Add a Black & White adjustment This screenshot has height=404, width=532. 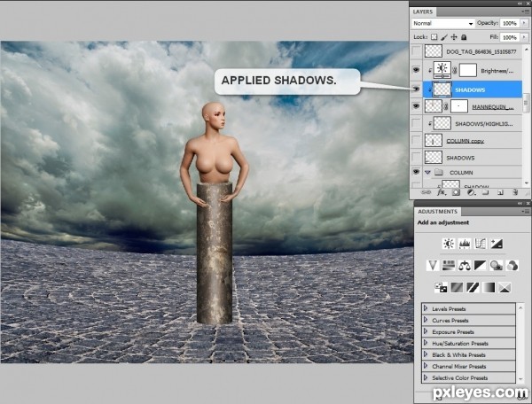tap(480, 265)
